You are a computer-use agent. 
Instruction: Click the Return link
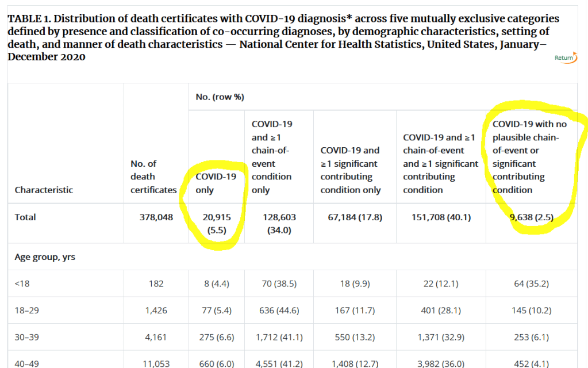click(x=563, y=57)
